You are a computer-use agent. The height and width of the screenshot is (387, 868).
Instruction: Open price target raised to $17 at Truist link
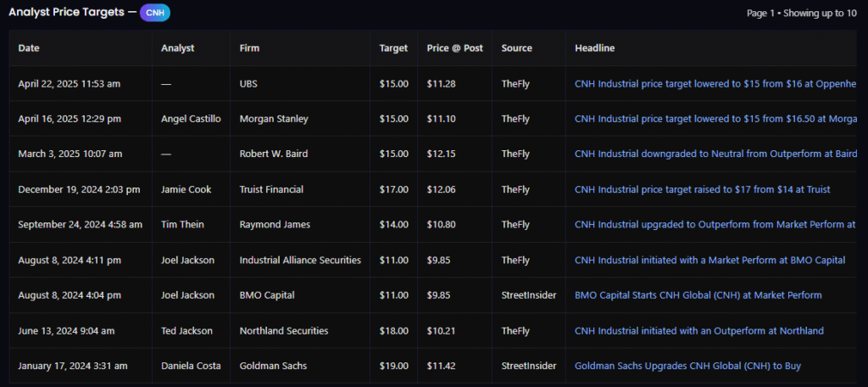click(x=702, y=189)
